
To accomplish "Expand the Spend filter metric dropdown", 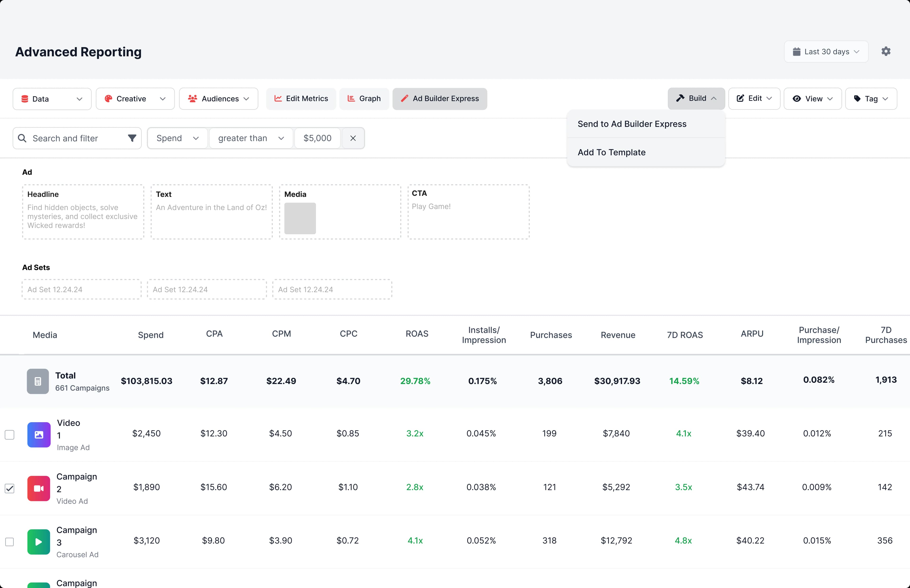I will [177, 138].
